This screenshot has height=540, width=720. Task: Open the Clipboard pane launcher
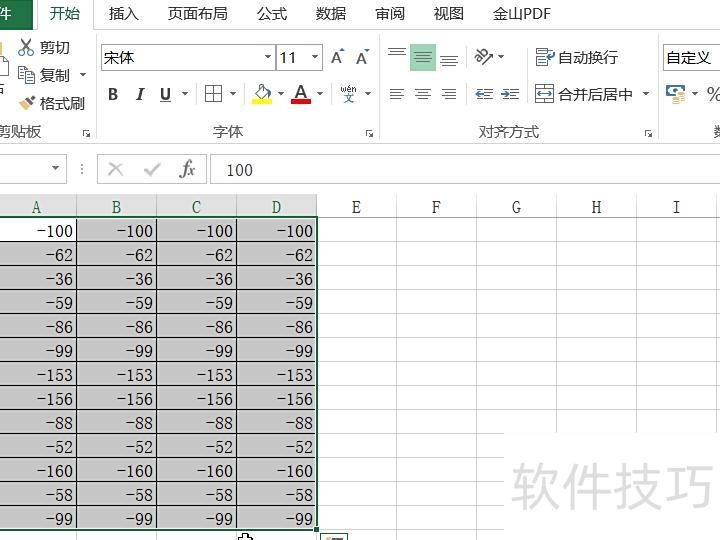[86, 134]
